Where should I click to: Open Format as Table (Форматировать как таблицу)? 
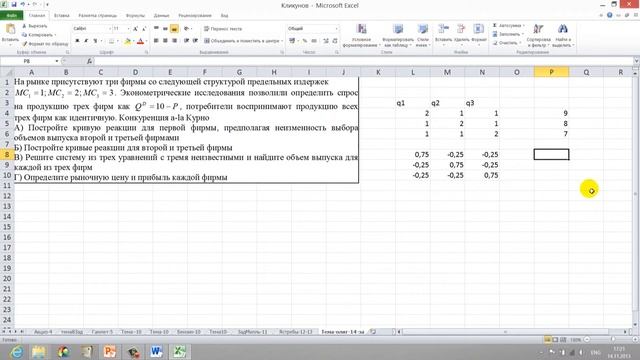pos(398,36)
